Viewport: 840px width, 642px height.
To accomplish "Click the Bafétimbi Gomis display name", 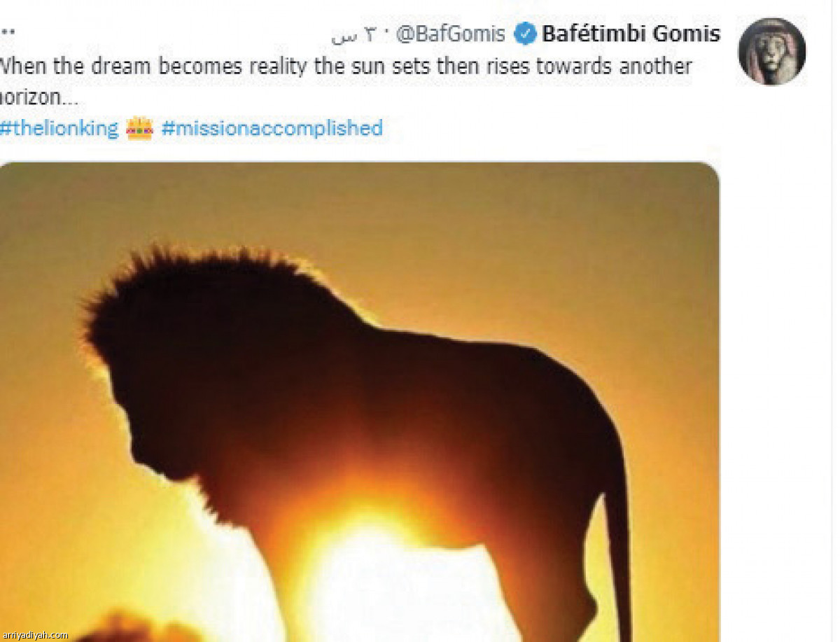I will (x=631, y=33).
